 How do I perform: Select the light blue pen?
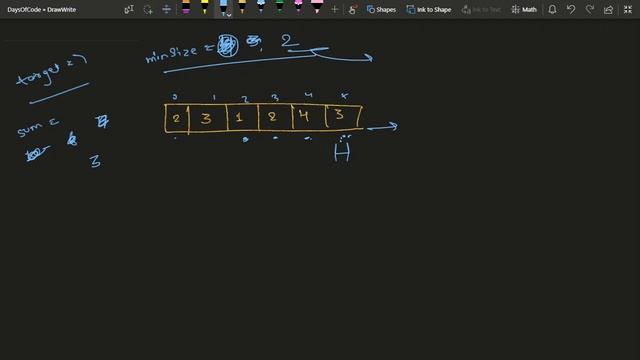261,8
